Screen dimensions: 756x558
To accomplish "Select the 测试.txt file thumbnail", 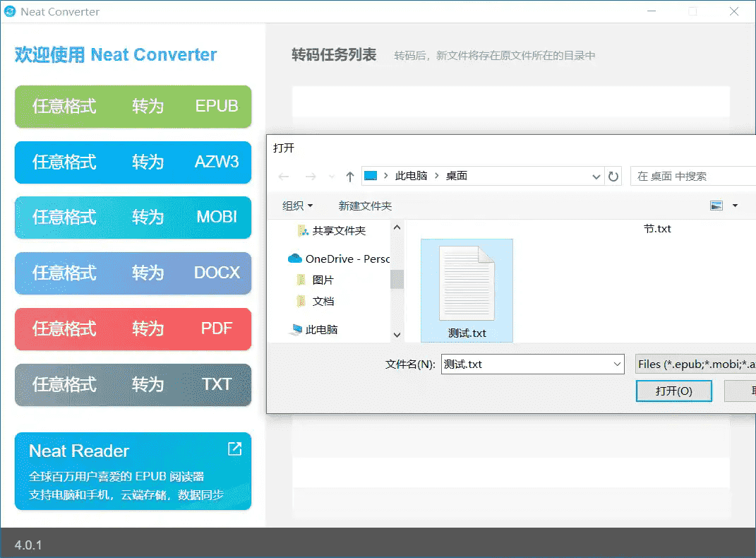I will pyautogui.click(x=467, y=290).
